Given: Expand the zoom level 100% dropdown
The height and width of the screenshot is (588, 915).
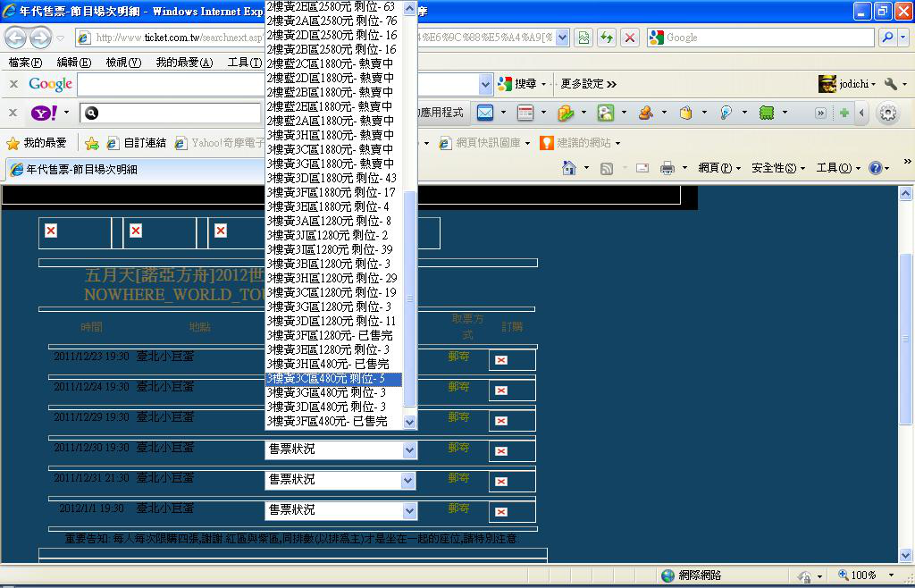Looking at the screenshot, I should click(x=891, y=575).
